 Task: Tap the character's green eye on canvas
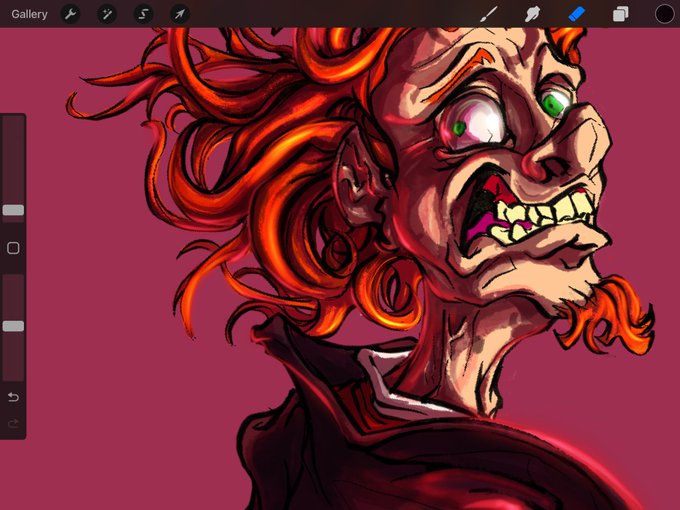point(553,105)
